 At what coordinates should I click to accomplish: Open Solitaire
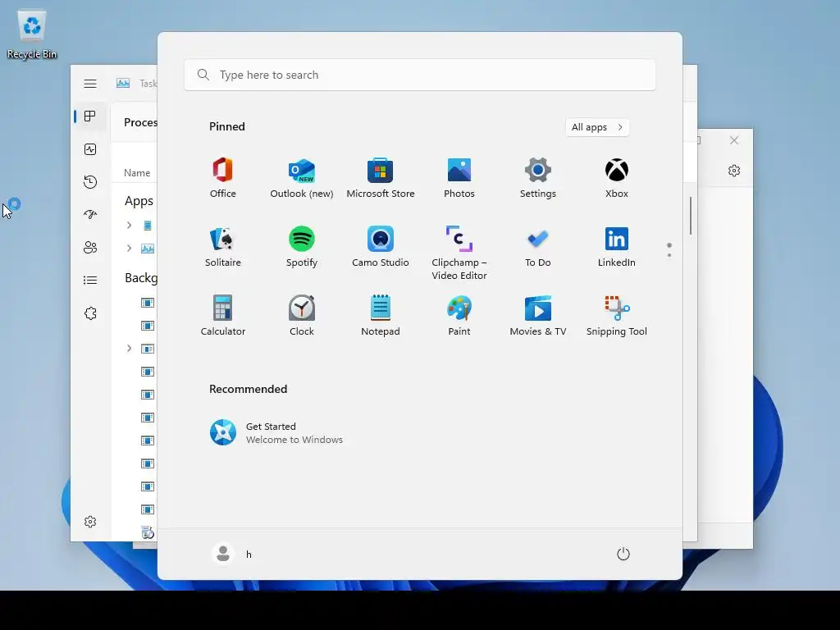[223, 247]
